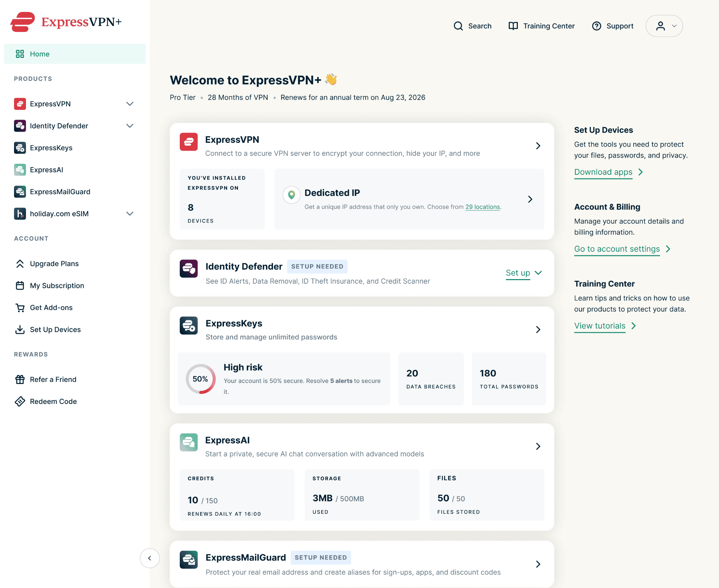Click the ExpressAI icon in sidebar
Image resolution: width=719 pixels, height=588 pixels.
[x=20, y=170]
